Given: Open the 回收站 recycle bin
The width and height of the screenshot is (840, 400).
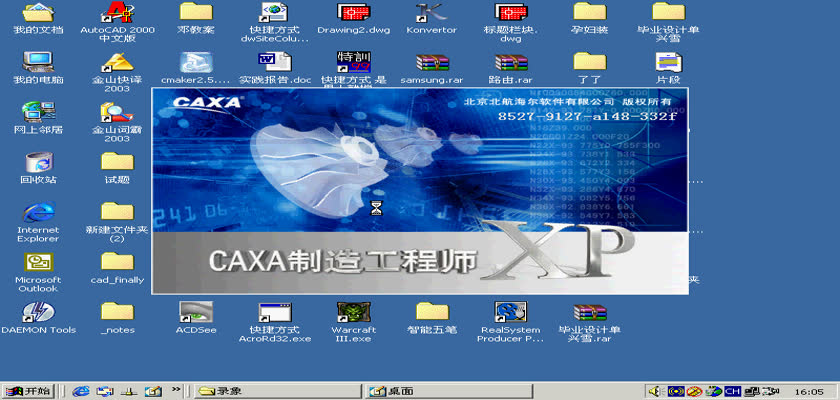Looking at the screenshot, I should point(38,168).
